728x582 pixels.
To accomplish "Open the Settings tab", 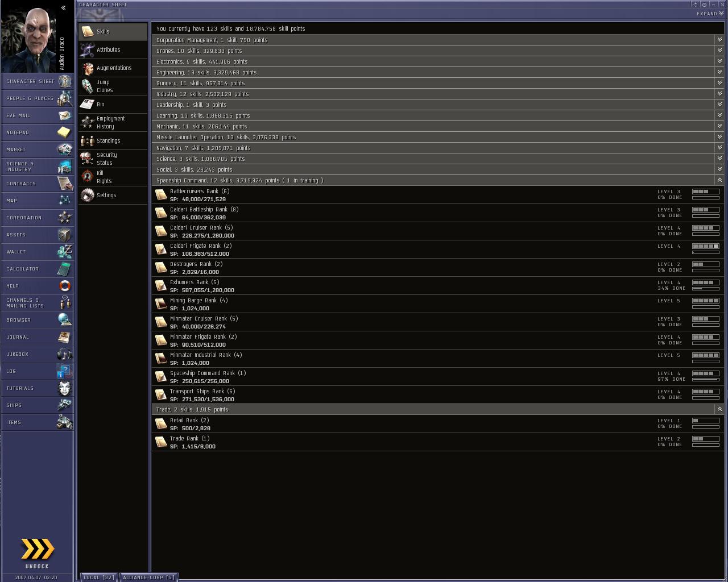I will 113,195.
